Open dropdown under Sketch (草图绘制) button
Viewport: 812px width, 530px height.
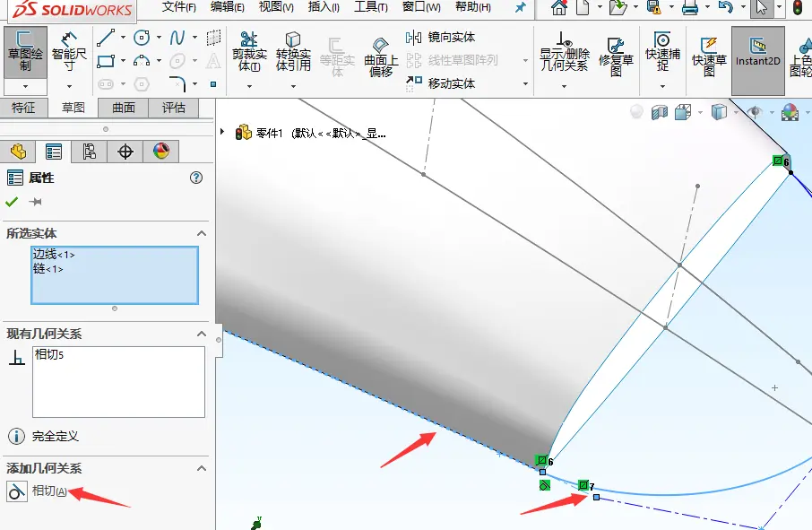coord(25,86)
